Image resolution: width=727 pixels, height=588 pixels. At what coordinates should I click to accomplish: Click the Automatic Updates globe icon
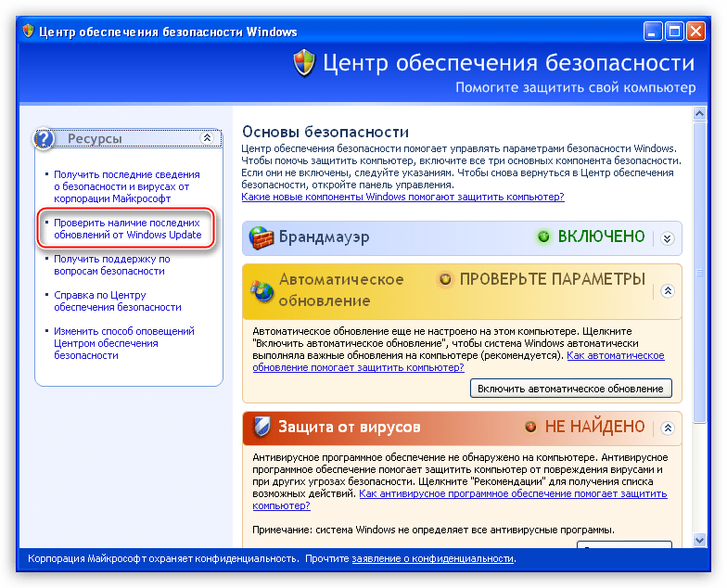(261, 291)
